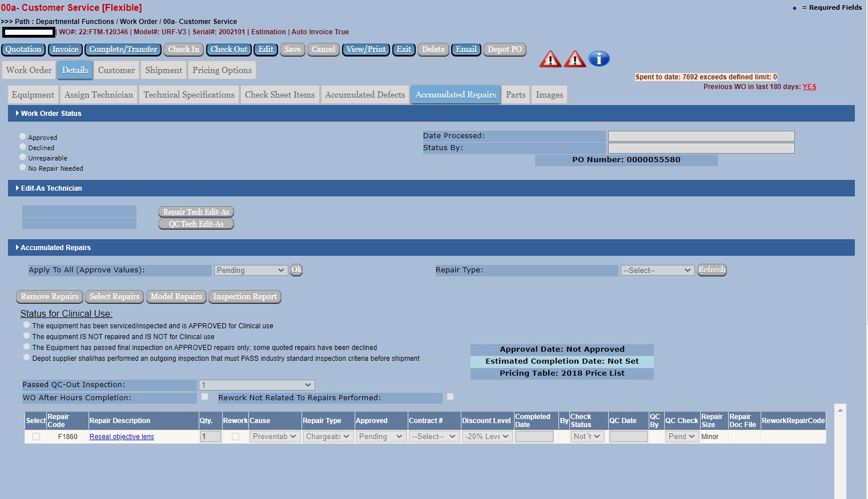Viewport: 868px width, 499px height.
Task: Switch to the Parts tab
Action: point(515,95)
